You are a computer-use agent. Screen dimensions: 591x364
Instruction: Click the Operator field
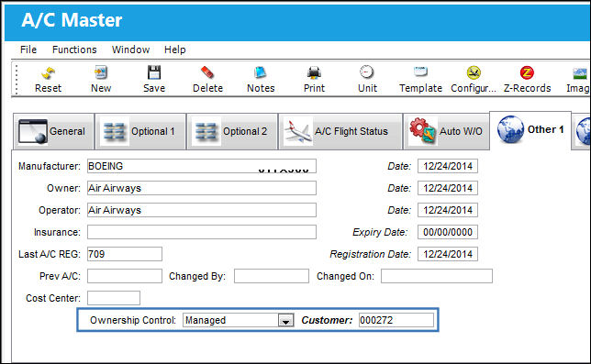pos(202,210)
